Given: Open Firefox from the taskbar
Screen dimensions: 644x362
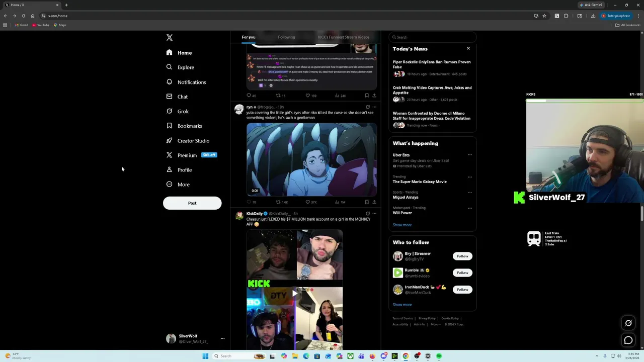Looking at the screenshot, I should click(372, 356).
